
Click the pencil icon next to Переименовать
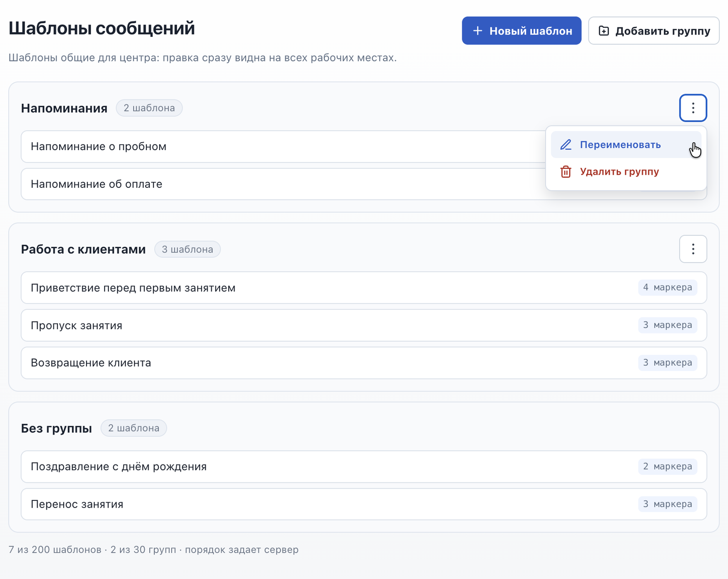(566, 145)
